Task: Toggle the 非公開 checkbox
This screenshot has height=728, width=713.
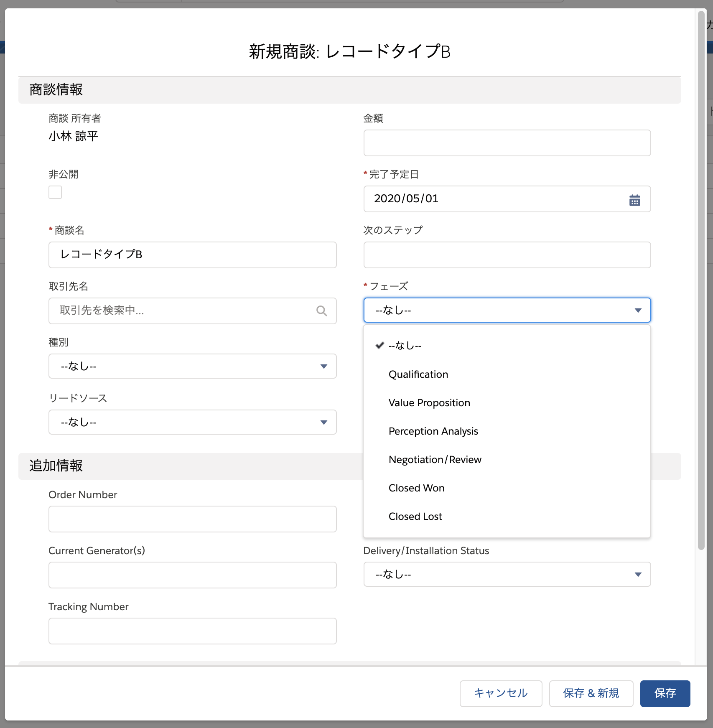Action: click(55, 192)
